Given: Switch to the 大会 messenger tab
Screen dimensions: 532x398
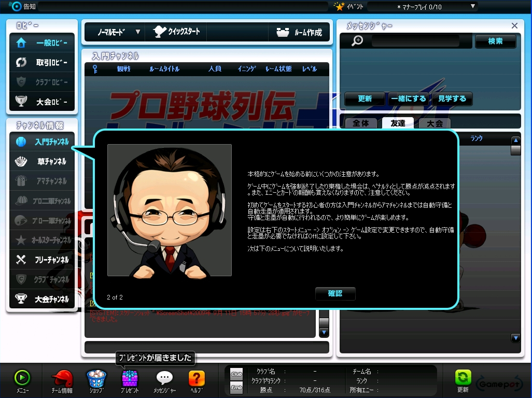Looking at the screenshot, I should 435,123.
